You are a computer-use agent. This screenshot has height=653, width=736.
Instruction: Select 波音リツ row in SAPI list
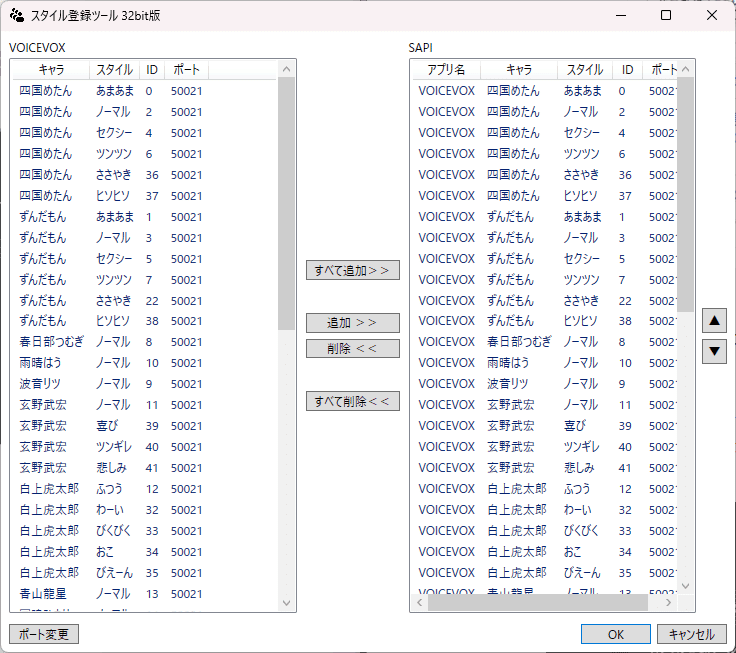[x=545, y=384]
